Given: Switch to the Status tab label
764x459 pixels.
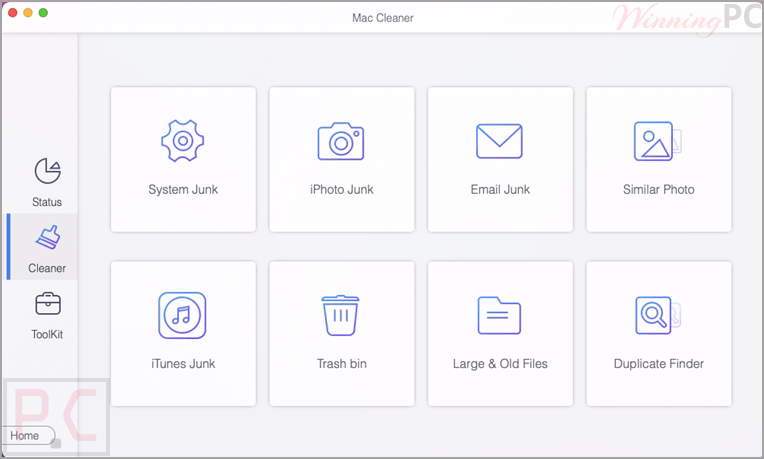Looking at the screenshot, I should click(x=47, y=202).
